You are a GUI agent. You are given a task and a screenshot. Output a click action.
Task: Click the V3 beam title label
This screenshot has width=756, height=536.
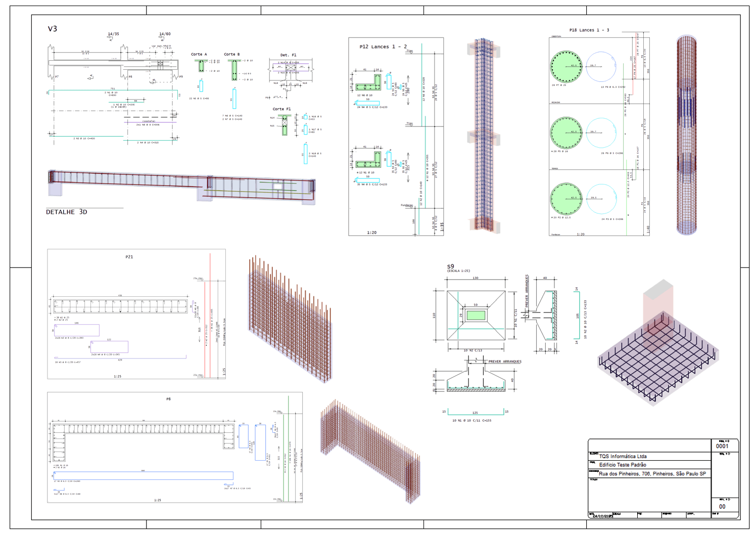coord(53,29)
